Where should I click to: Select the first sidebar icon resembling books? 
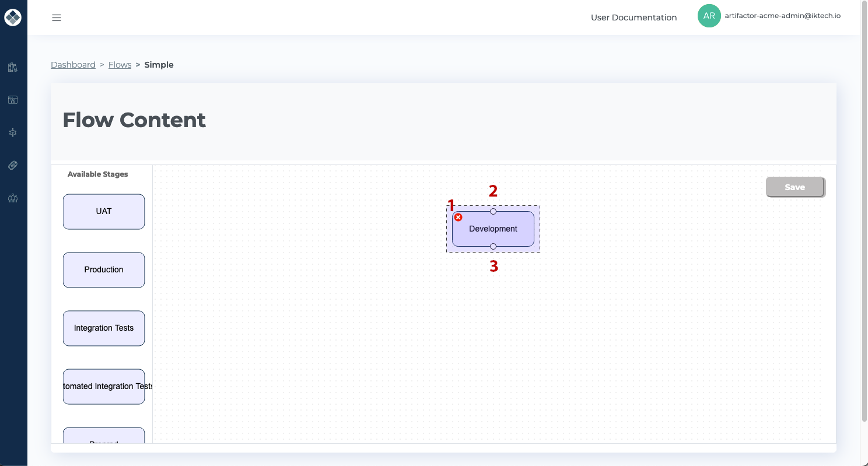[x=13, y=67]
